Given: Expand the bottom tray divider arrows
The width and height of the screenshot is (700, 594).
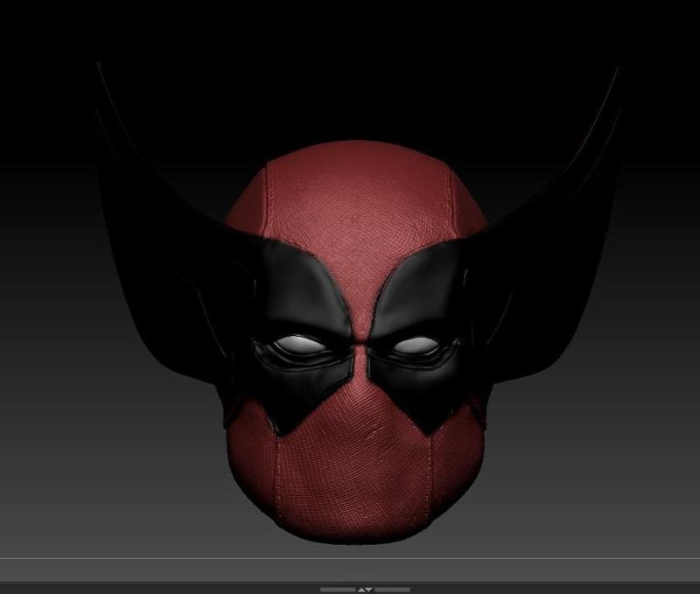Looking at the screenshot, I should click(365, 590).
